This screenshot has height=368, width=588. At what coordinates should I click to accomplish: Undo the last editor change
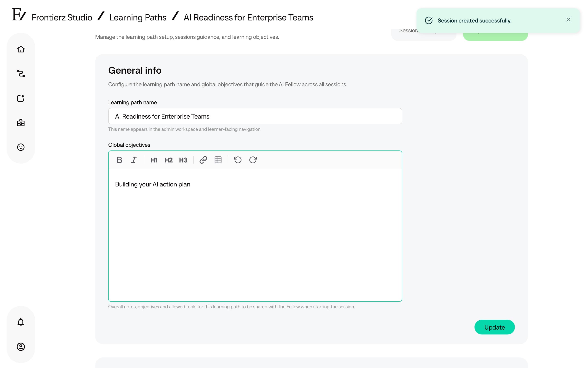click(238, 160)
